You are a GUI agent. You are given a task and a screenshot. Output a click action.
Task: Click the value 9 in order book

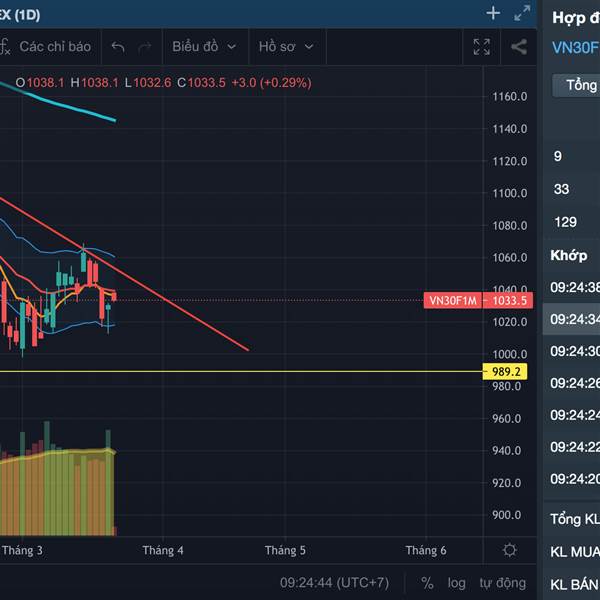(x=558, y=156)
